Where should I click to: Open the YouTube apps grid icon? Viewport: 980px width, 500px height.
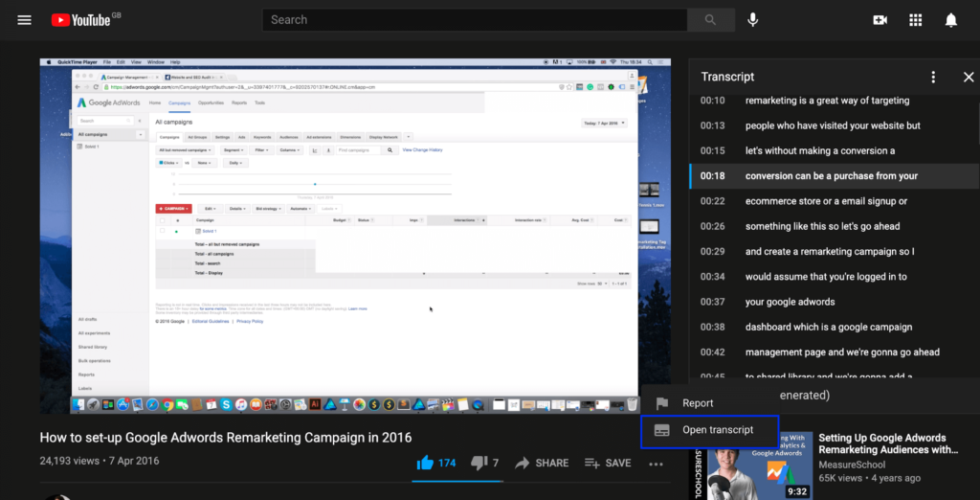(x=916, y=20)
